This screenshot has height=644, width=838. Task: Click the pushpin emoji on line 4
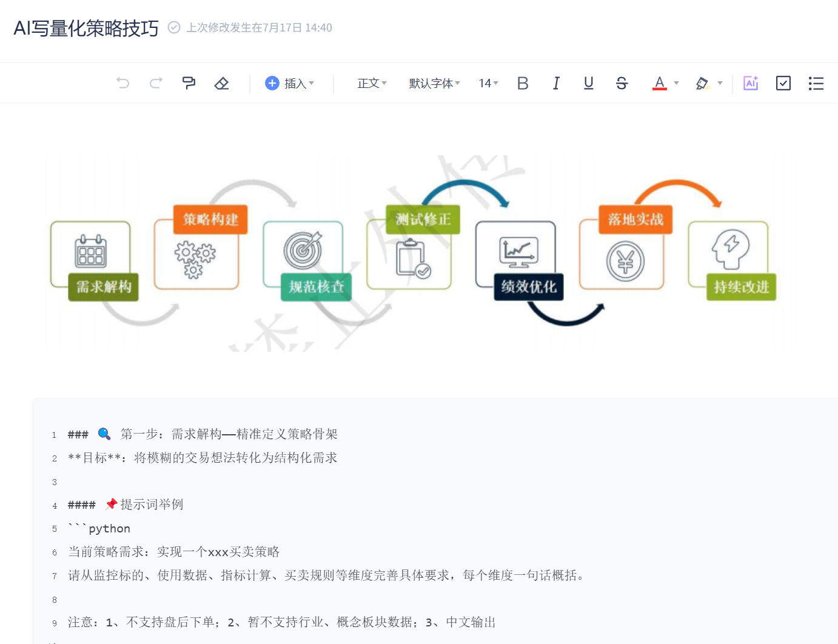pyautogui.click(x=111, y=504)
